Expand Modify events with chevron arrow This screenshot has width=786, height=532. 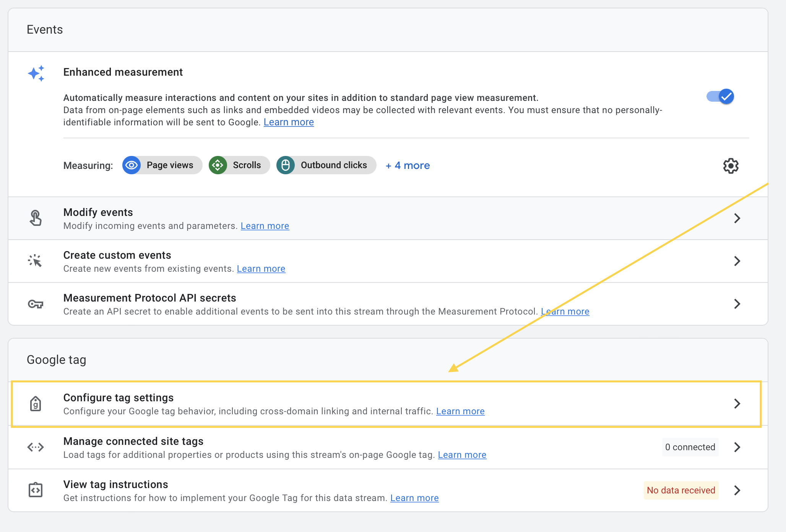[737, 218]
